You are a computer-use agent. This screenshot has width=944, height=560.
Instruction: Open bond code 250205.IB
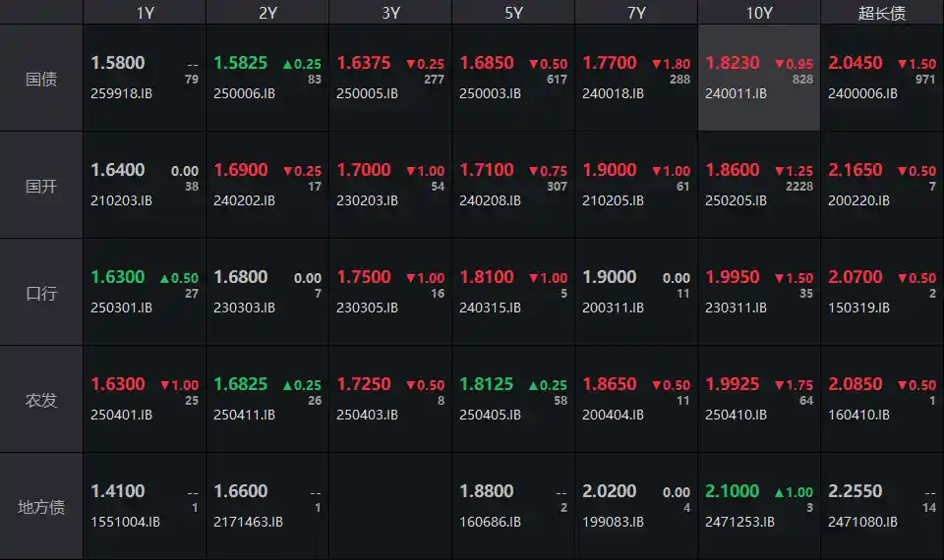pyautogui.click(x=736, y=200)
